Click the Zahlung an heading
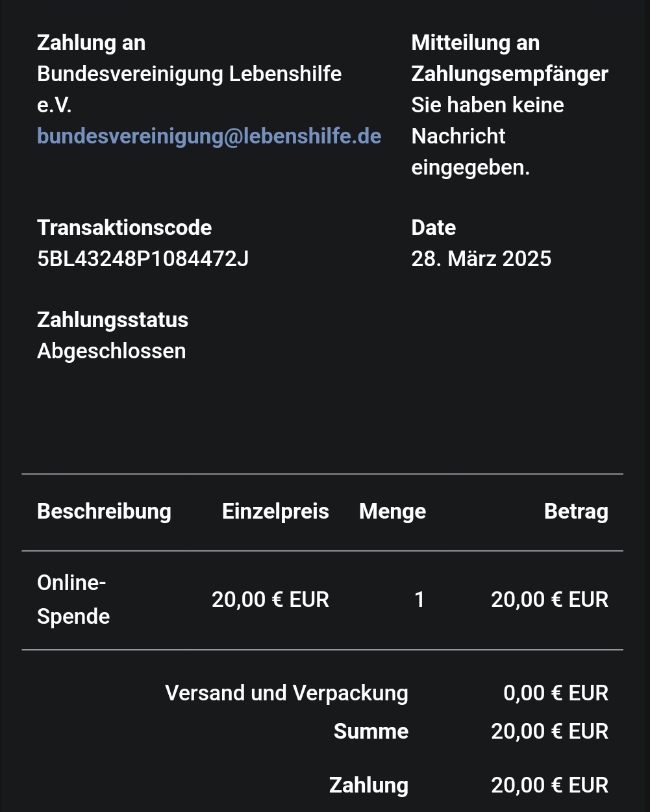The height and width of the screenshot is (812, 650). pyautogui.click(x=91, y=43)
